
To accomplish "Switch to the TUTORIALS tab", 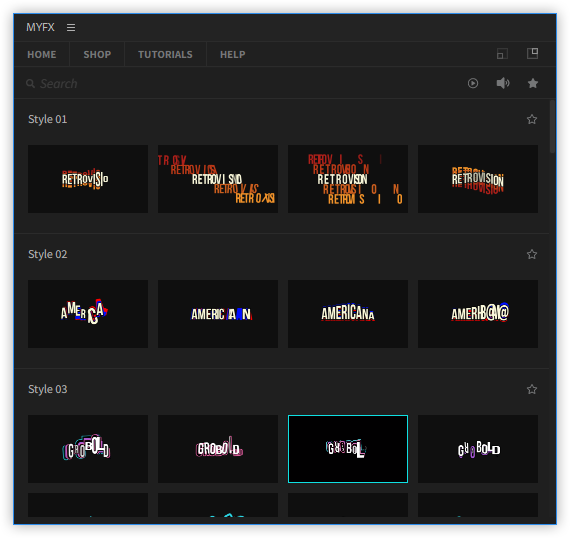I will (165, 55).
